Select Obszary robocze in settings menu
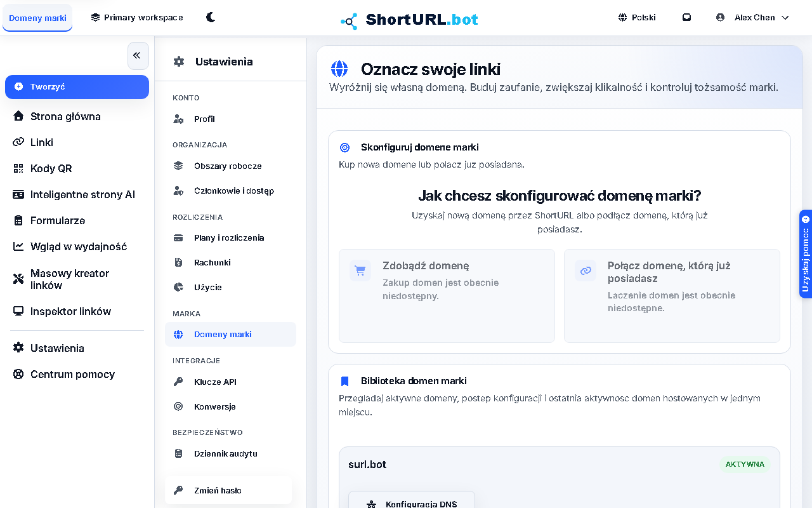 coord(230,166)
